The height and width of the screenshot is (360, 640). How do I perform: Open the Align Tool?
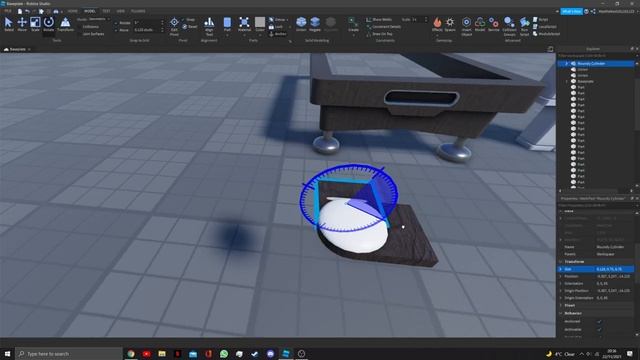(x=209, y=26)
